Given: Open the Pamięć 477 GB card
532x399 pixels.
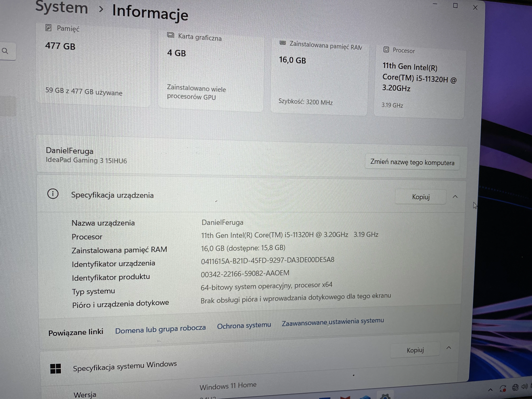Looking at the screenshot, I should (x=93, y=65).
